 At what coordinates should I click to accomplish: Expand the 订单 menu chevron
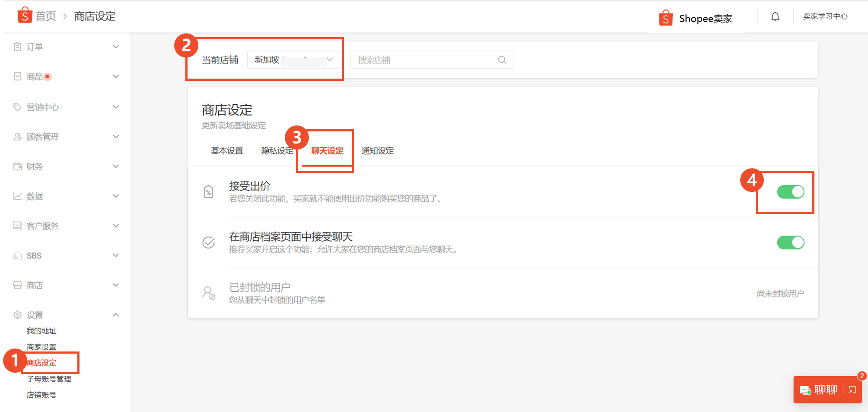[x=116, y=47]
